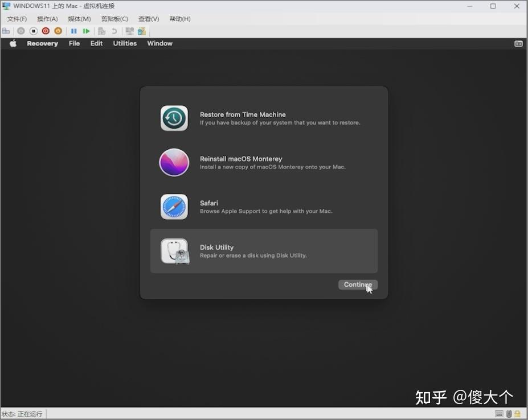Click the grayed Start VM toolbar icon

coord(21,31)
